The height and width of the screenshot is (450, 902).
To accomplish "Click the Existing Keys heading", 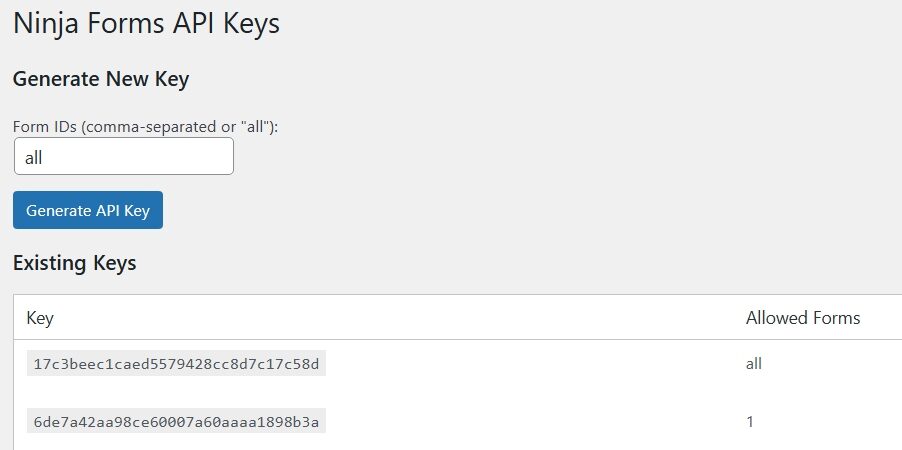I will (74, 263).
